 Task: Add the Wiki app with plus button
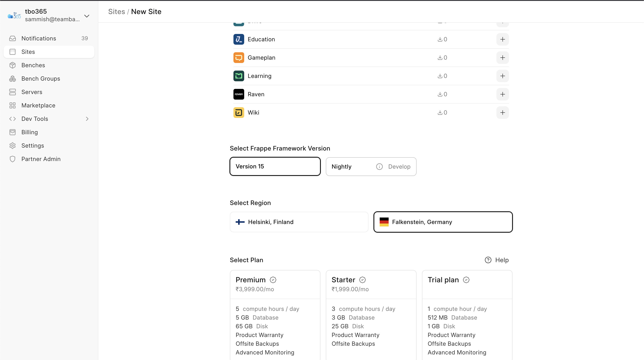[x=502, y=113]
